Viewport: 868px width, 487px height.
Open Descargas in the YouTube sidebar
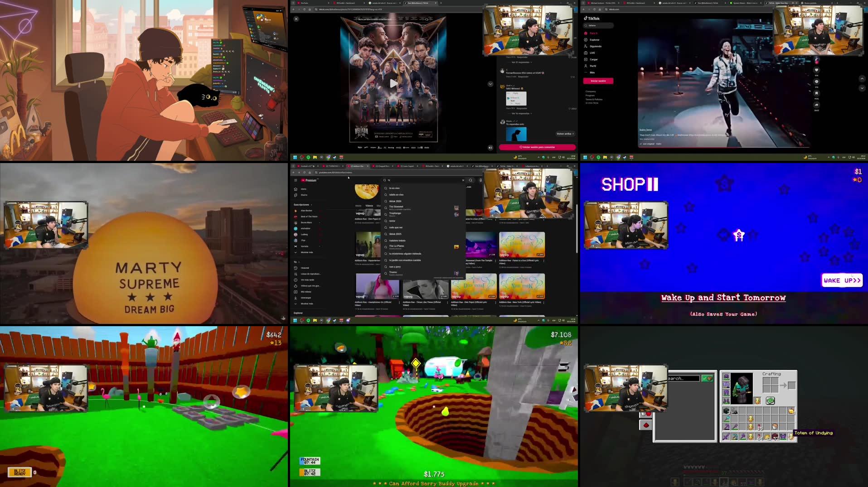306,298
